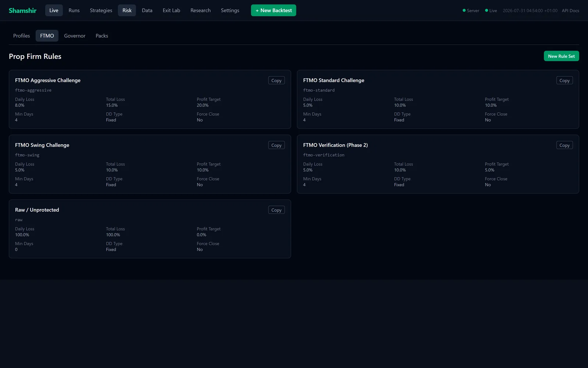The image size is (588, 368).
Task: Open Settings from the top navigation
Action: (230, 10)
